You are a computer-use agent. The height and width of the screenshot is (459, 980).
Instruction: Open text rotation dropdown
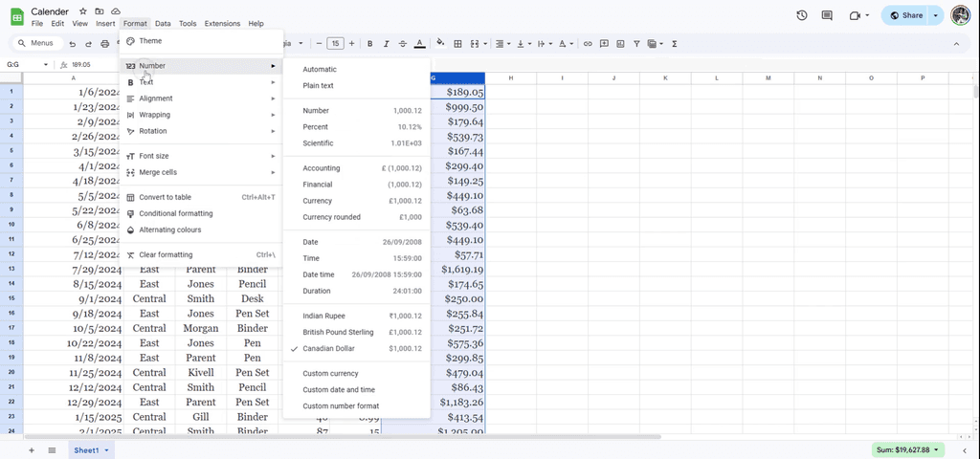point(566,44)
